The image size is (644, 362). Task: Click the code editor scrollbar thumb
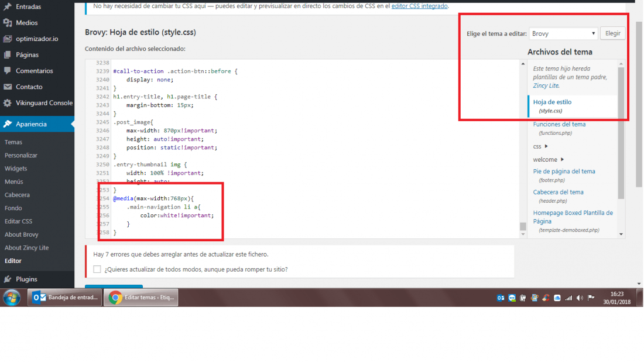point(523,227)
